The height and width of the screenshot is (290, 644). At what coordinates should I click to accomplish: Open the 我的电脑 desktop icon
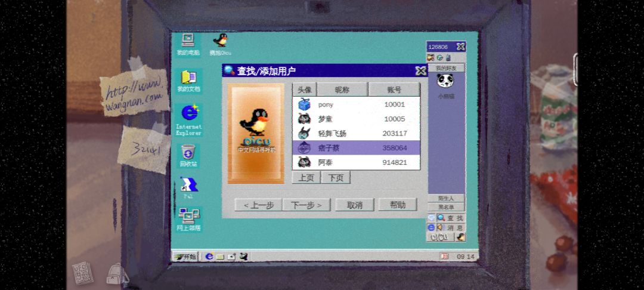click(x=188, y=44)
